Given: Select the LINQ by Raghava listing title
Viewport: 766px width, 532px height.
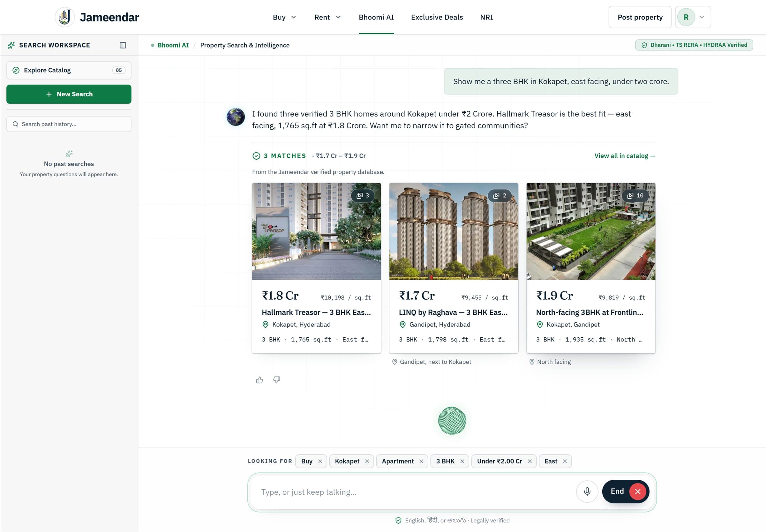Looking at the screenshot, I should [453, 312].
